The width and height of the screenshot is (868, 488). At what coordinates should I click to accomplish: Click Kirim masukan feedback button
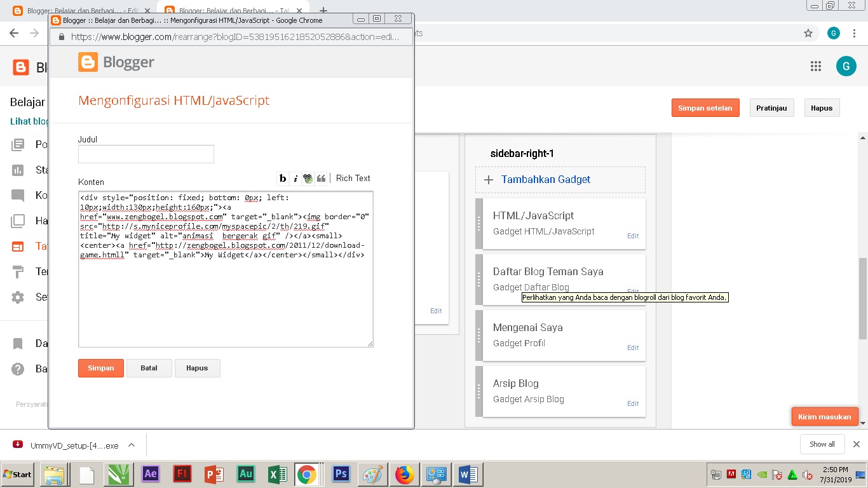pyautogui.click(x=825, y=417)
